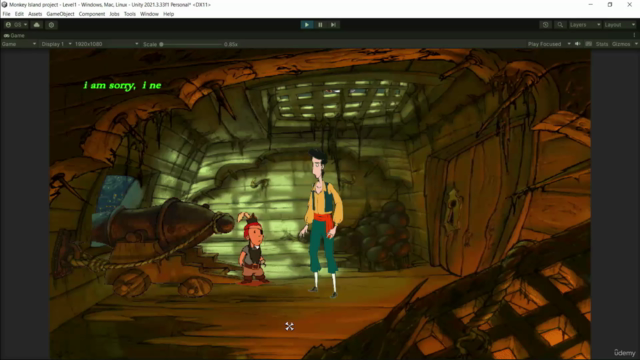
Task: Open version control settings gear
Action: 51,25
